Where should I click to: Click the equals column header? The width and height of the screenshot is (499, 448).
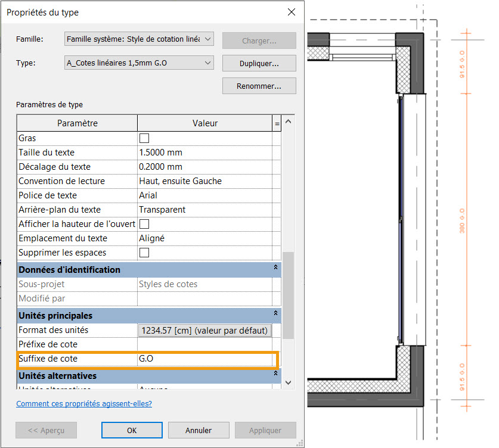tap(277, 123)
